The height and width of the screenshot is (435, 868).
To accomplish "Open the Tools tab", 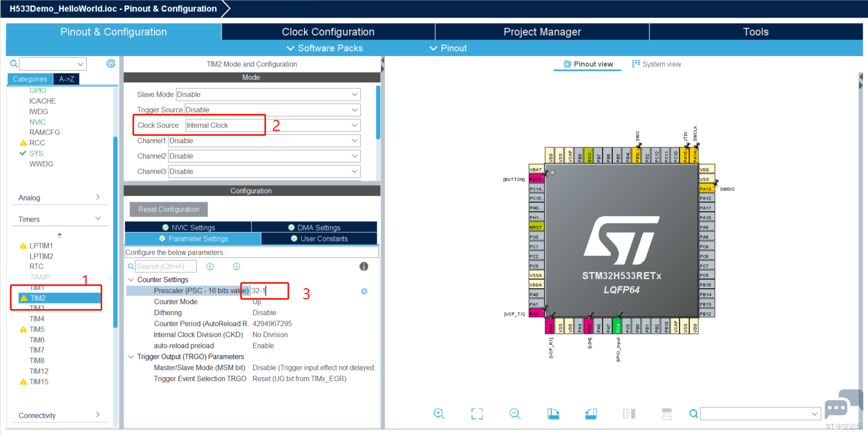I will pyautogui.click(x=756, y=32).
